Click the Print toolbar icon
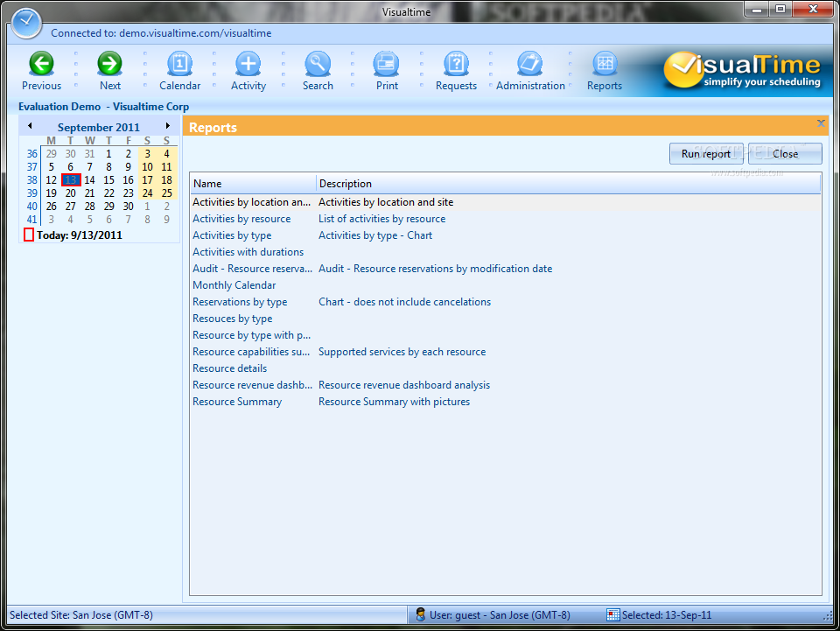The image size is (840, 631). (x=387, y=63)
